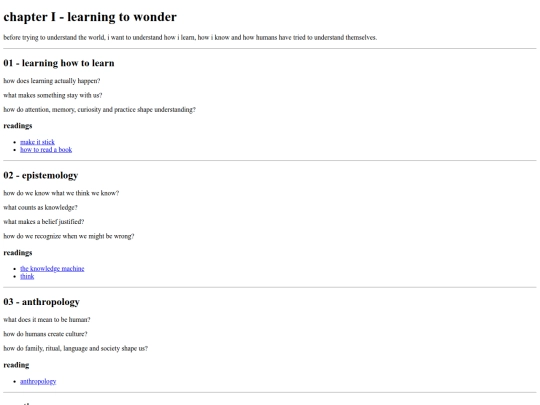Click 'readings' label under epistemology
The image size is (540, 405).
point(18,253)
